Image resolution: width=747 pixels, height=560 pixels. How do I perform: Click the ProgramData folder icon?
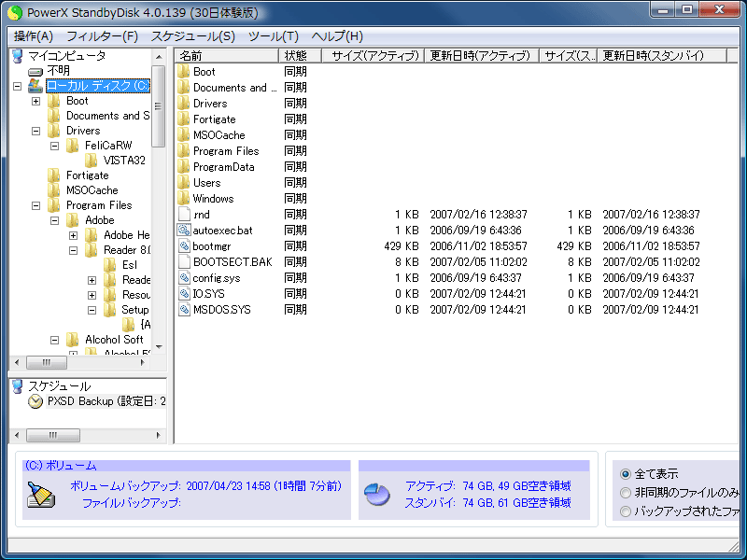(x=183, y=167)
